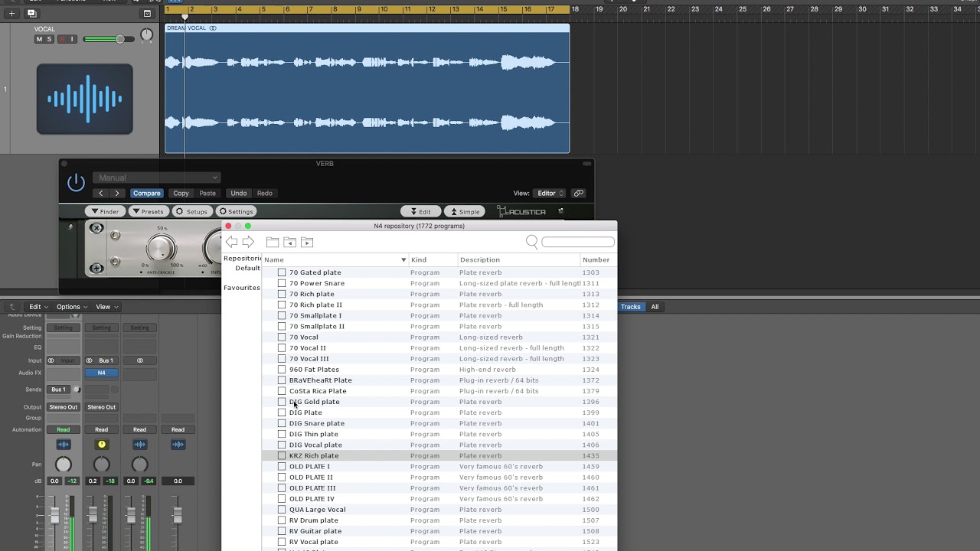Image resolution: width=980 pixels, height=551 pixels.
Task: Open the View Editor dropdown
Action: click(550, 194)
